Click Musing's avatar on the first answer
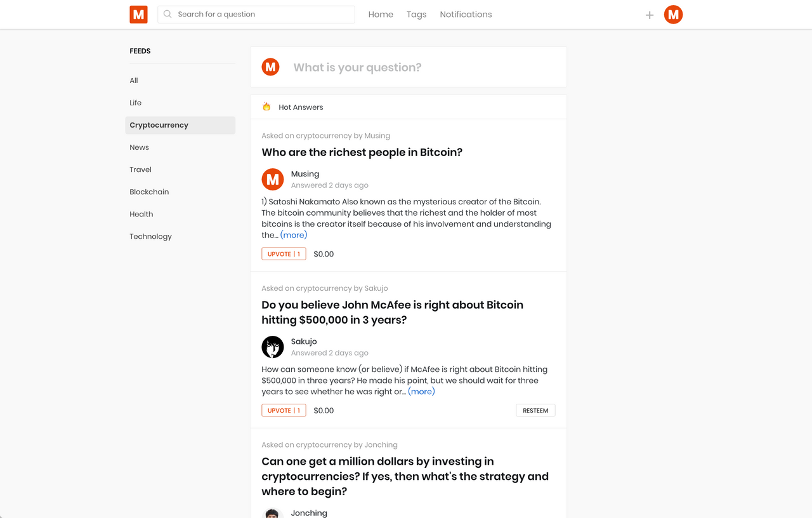812x518 pixels. coord(273,179)
